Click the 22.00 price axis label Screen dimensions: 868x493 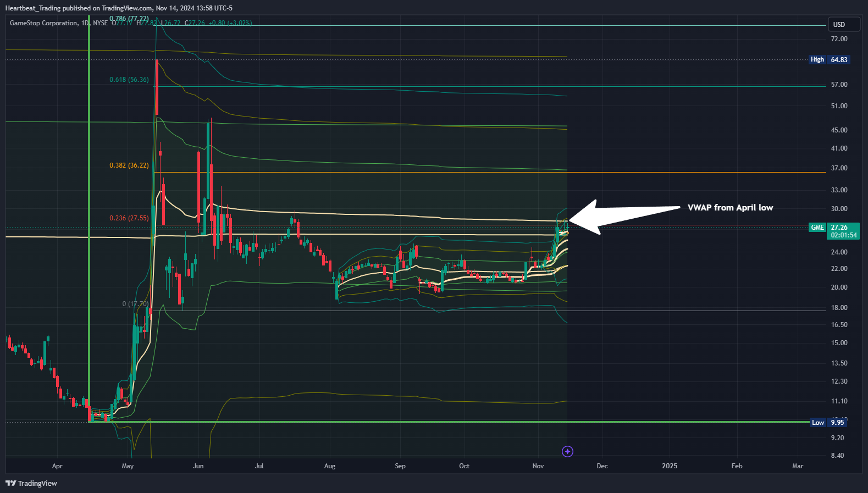[839, 269]
